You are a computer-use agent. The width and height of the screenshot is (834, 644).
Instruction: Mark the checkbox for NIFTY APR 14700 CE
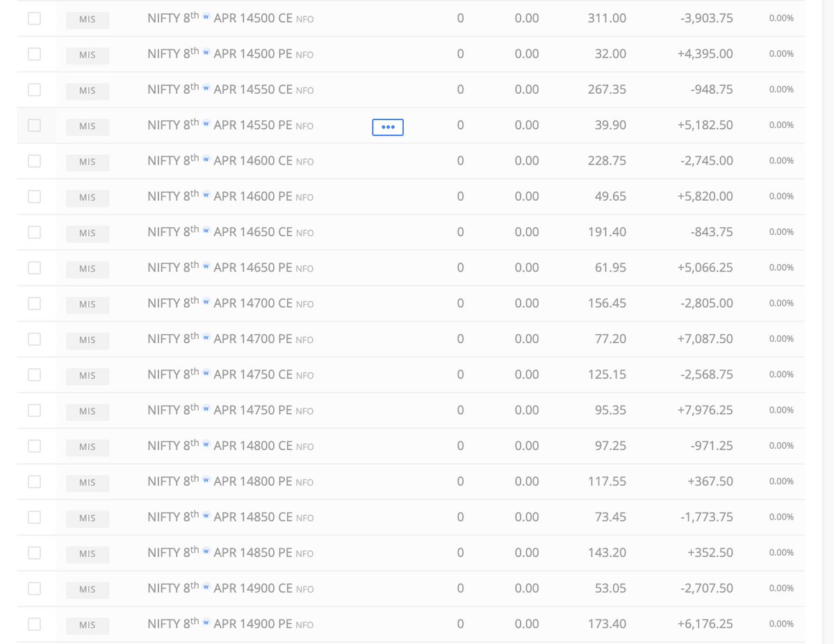[34, 304]
